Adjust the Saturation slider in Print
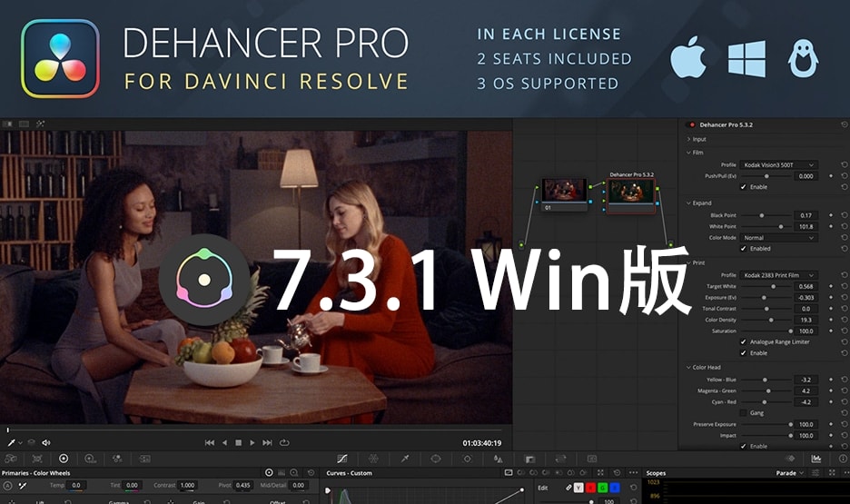 (x=766, y=331)
